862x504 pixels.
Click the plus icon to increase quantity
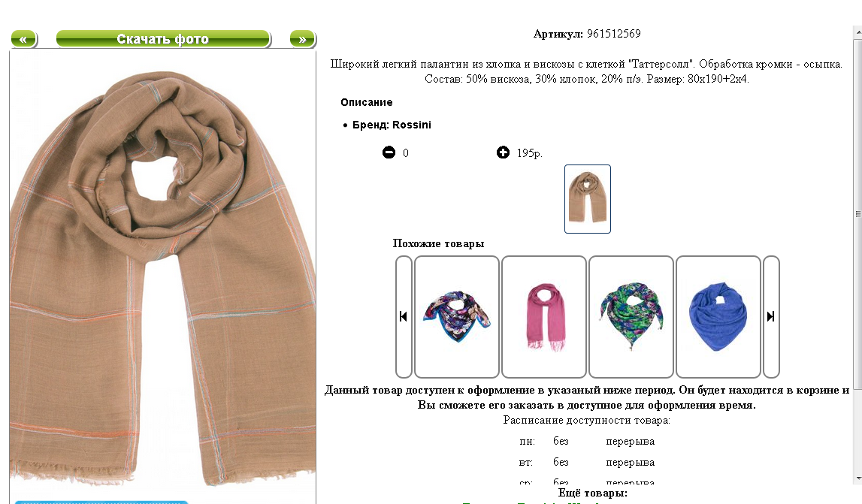503,152
